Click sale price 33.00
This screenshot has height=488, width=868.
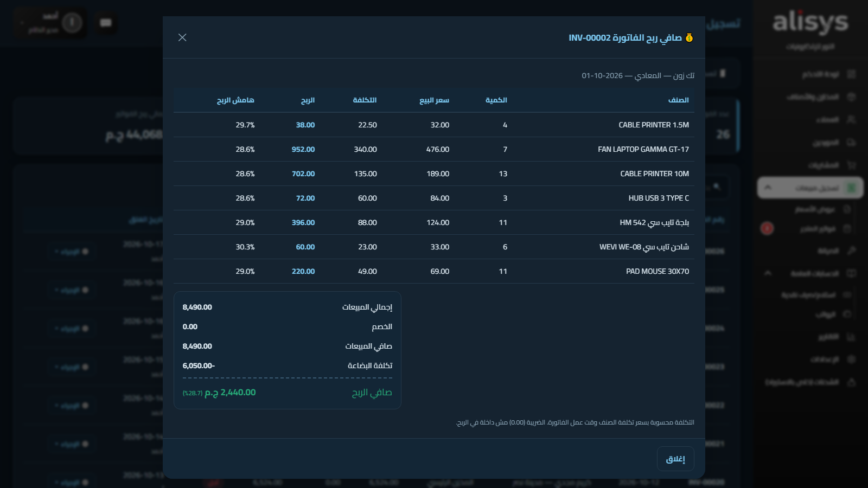coord(440,247)
